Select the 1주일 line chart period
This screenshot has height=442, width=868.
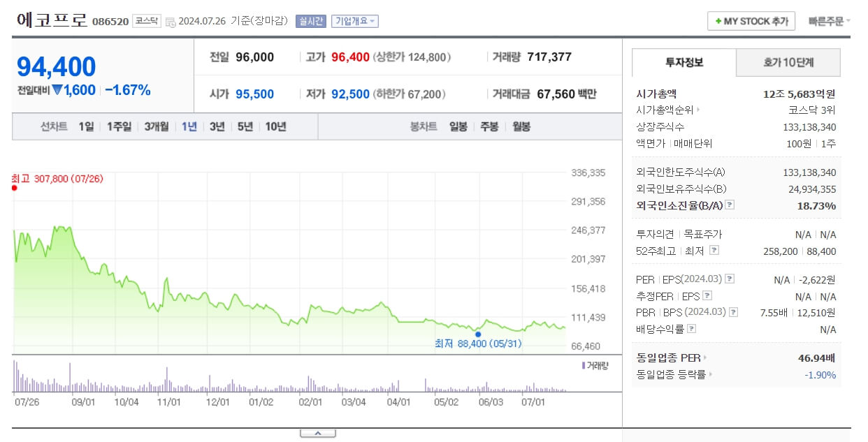(119, 126)
